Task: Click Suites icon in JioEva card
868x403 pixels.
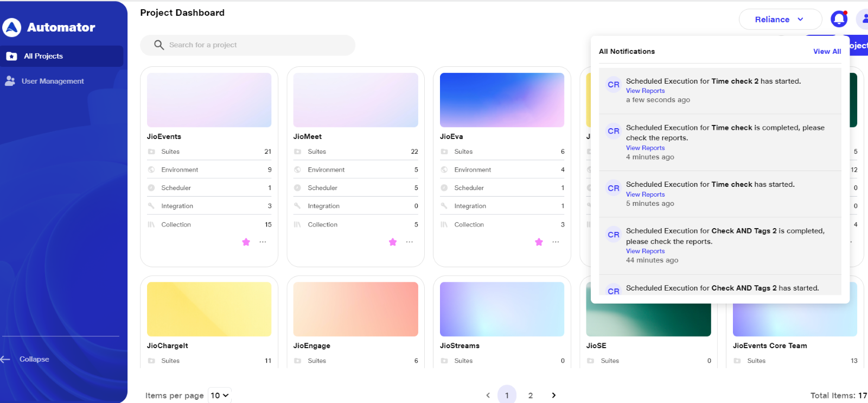Action: point(444,152)
